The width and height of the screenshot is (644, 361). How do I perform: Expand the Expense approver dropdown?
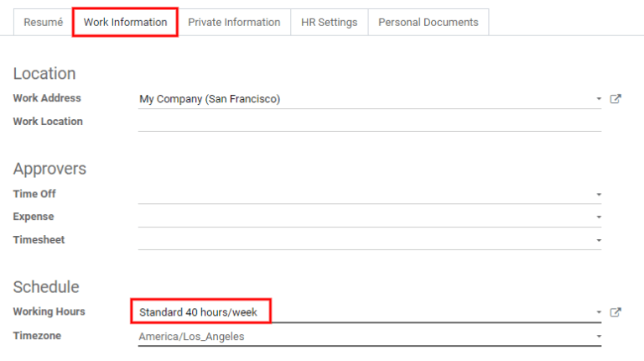(599, 217)
